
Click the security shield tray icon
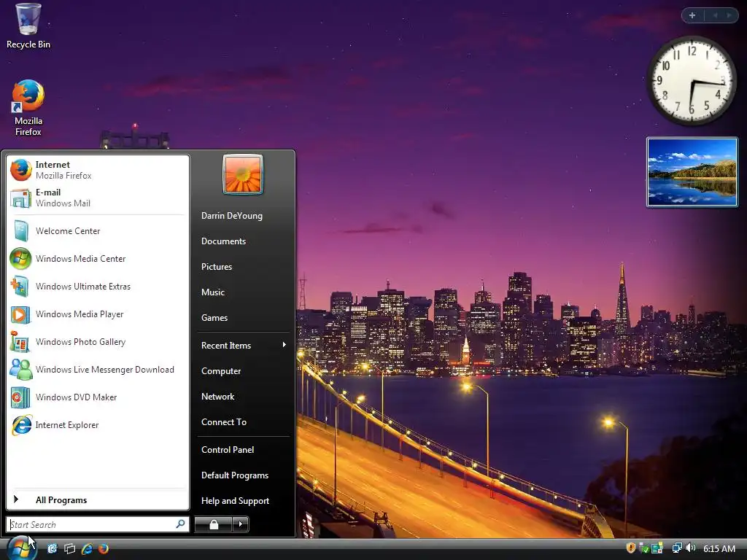click(x=631, y=548)
